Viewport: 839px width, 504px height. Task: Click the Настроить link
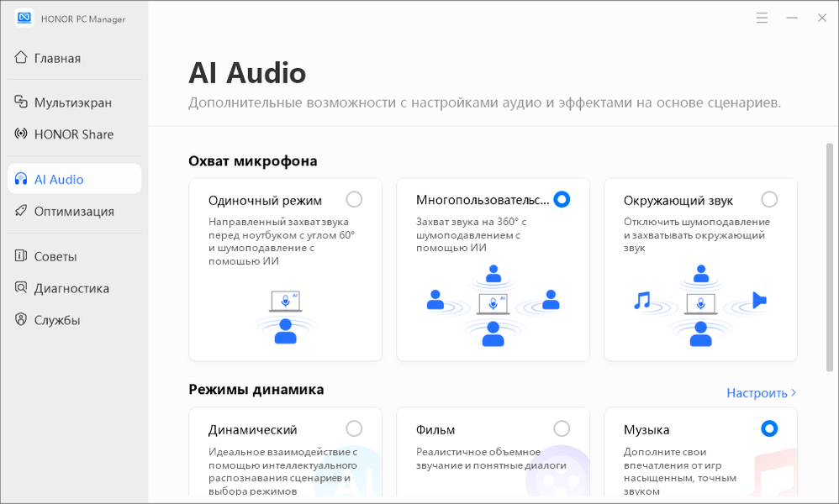pos(761,393)
